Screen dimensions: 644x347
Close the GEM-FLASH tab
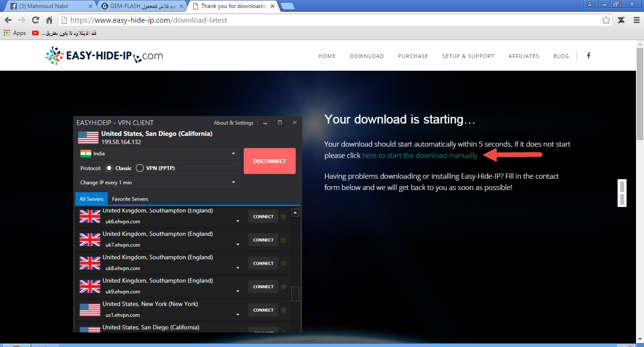pos(182,6)
